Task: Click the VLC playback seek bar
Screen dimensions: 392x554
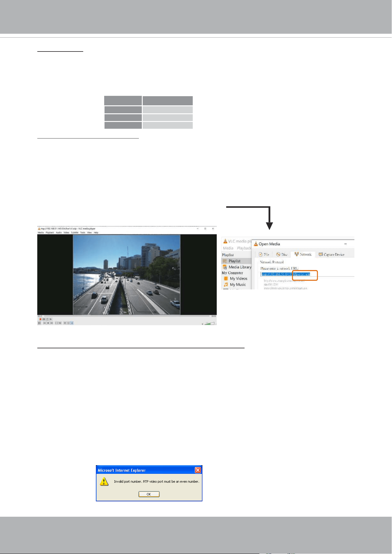Action: coord(127,316)
